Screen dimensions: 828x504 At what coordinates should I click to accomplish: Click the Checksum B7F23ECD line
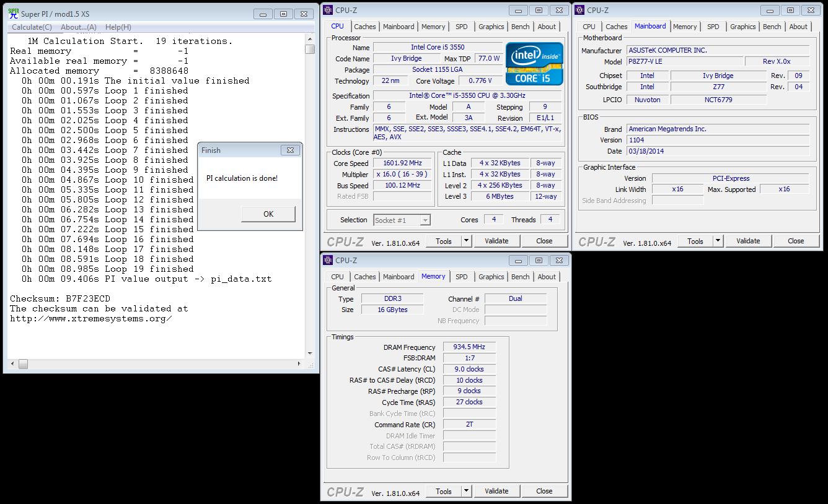(x=60, y=298)
